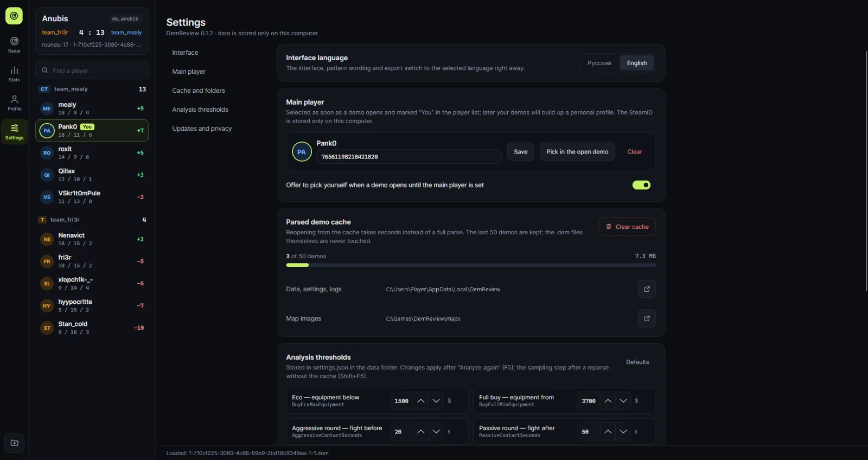The height and width of the screenshot is (460, 868).
Task: Go to Interface settings section
Action: coord(185,53)
